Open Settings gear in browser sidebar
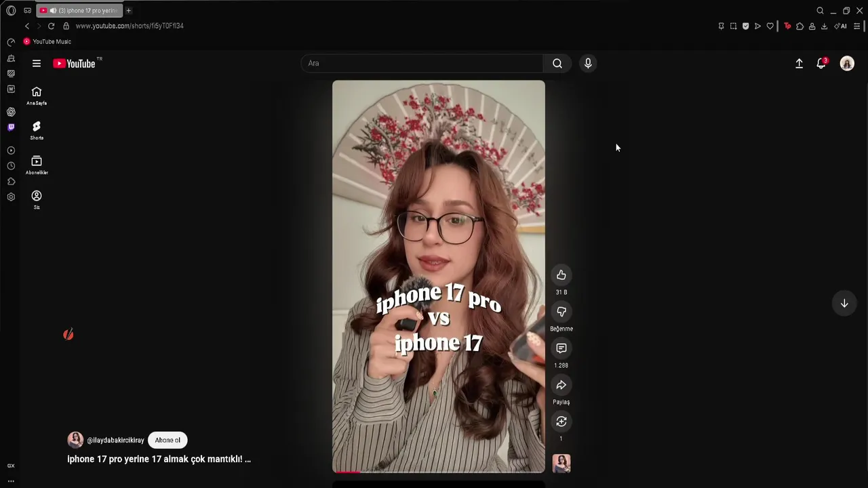The height and width of the screenshot is (488, 868). 11,197
